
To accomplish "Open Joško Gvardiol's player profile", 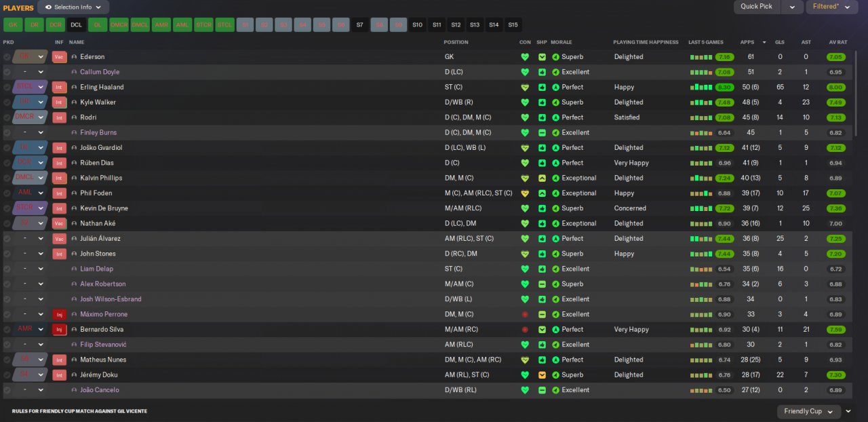I will [102, 148].
